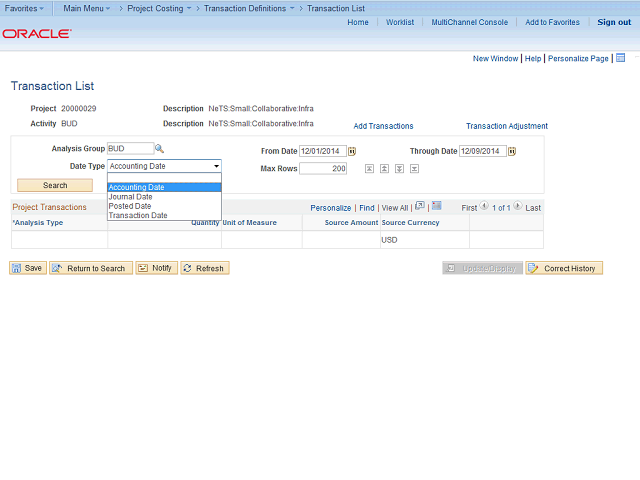Click zoom grid pop-out icon
The height and width of the screenshot is (480, 640).
[420, 206]
